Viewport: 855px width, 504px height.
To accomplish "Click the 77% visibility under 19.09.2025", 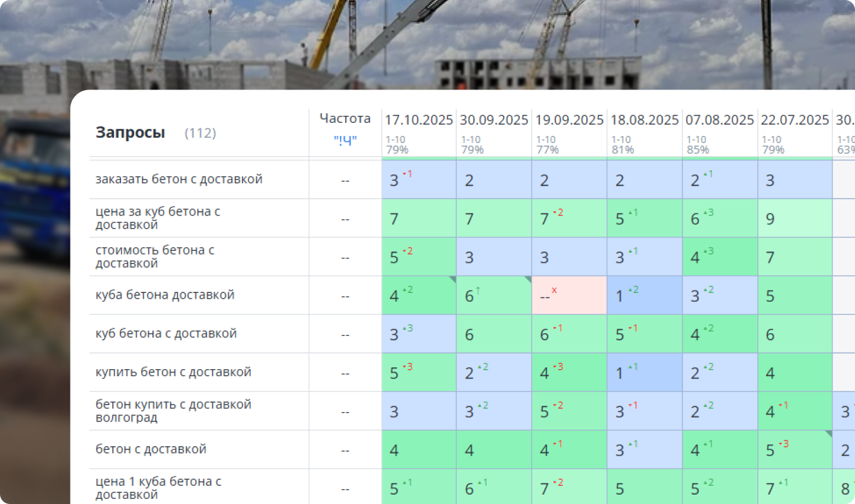I will click(548, 150).
